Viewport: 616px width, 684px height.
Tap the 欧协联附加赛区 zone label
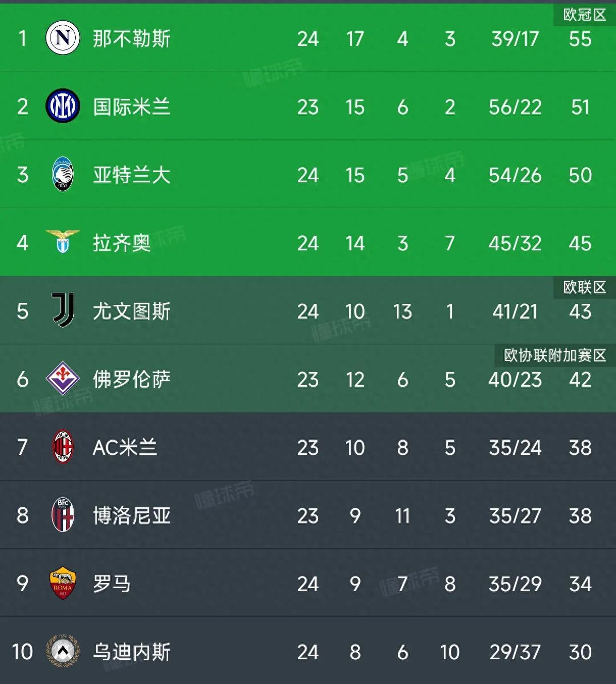pyautogui.click(x=555, y=356)
